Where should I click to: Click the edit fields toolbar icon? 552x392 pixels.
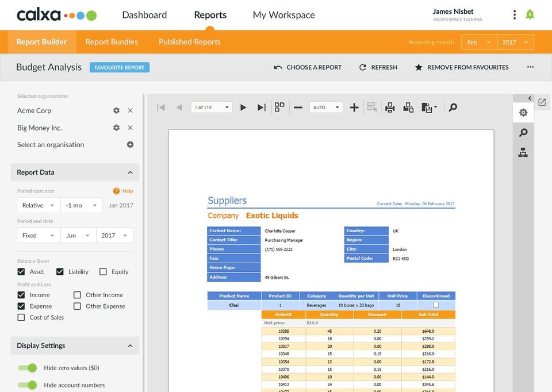372,107
